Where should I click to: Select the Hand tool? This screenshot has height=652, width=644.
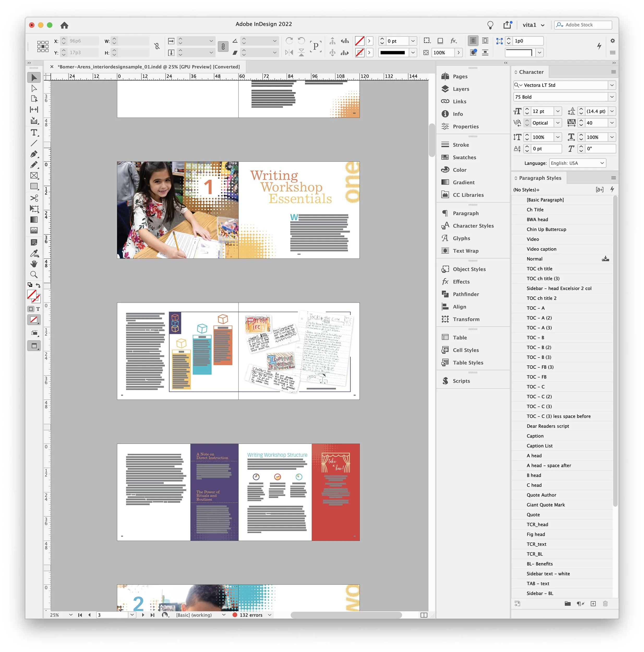34,264
